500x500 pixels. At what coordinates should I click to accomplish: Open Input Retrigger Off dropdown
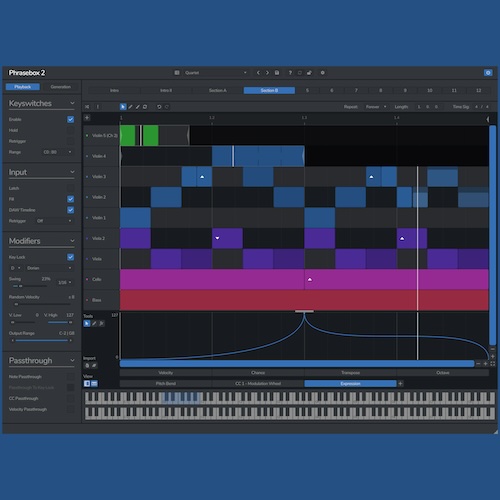54,221
